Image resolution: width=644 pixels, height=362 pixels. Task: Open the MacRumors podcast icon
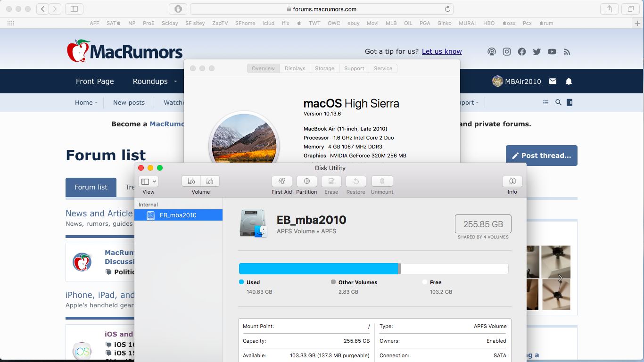click(x=492, y=52)
